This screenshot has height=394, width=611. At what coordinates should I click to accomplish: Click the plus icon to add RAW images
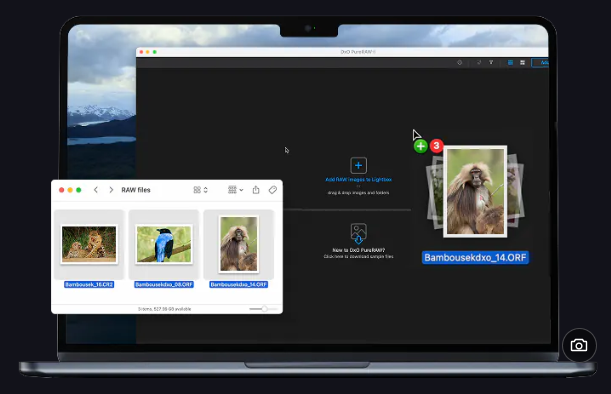(x=358, y=165)
